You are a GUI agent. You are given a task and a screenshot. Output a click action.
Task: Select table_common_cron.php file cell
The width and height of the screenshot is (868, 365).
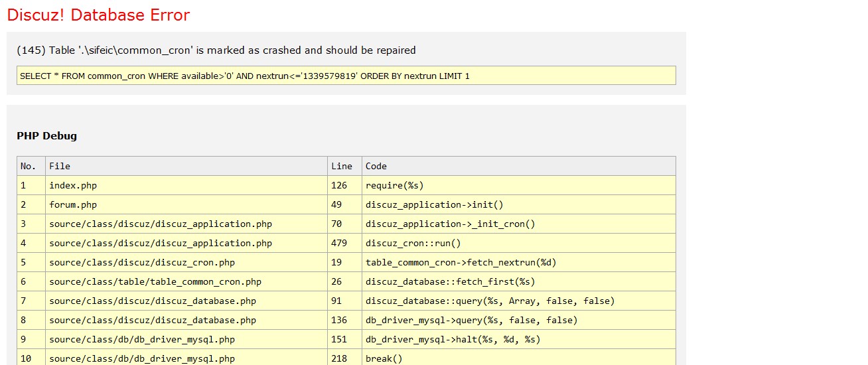186,281
